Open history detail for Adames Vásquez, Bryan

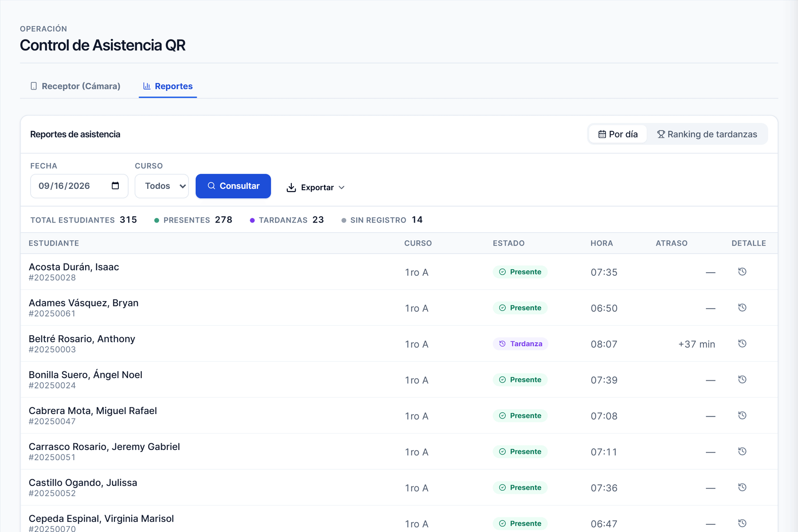pyautogui.click(x=742, y=308)
